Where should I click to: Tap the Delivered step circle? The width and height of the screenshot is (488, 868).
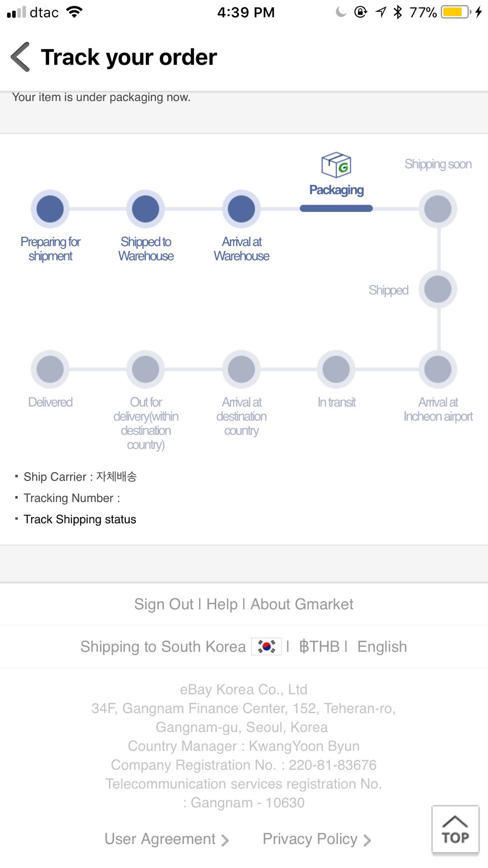tap(50, 369)
